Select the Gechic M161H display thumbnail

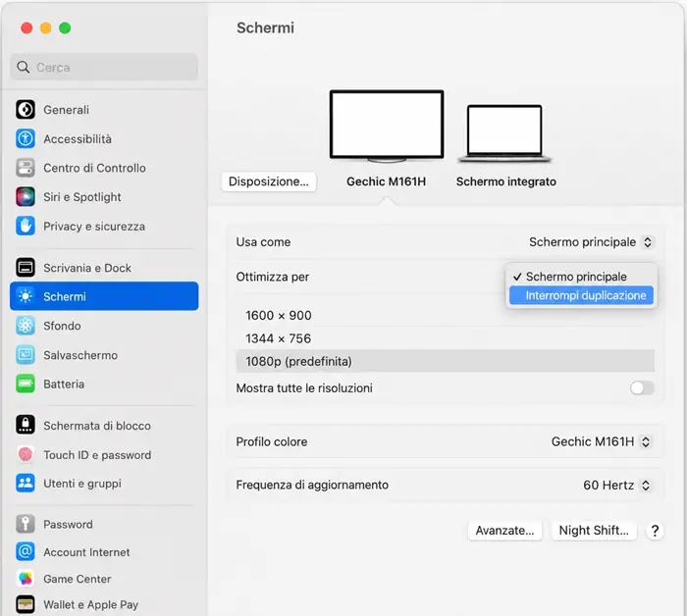click(387, 127)
